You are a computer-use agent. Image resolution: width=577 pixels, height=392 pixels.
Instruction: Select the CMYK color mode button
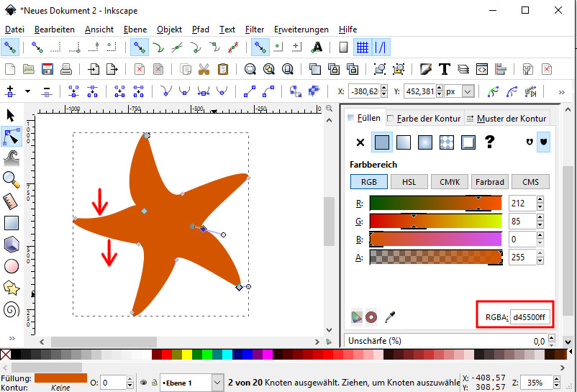(449, 182)
